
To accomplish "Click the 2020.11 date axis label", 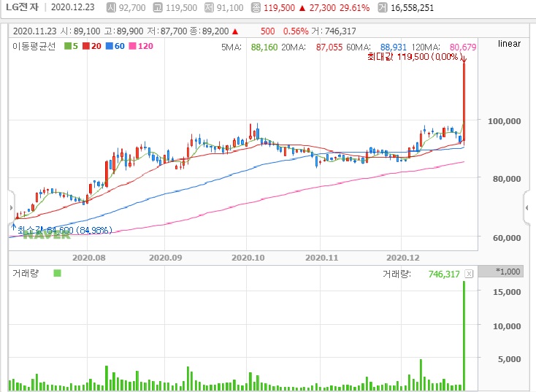I will [x=321, y=258].
